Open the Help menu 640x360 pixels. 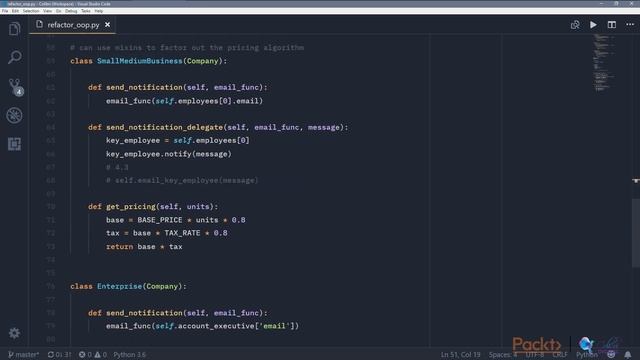[99, 11]
